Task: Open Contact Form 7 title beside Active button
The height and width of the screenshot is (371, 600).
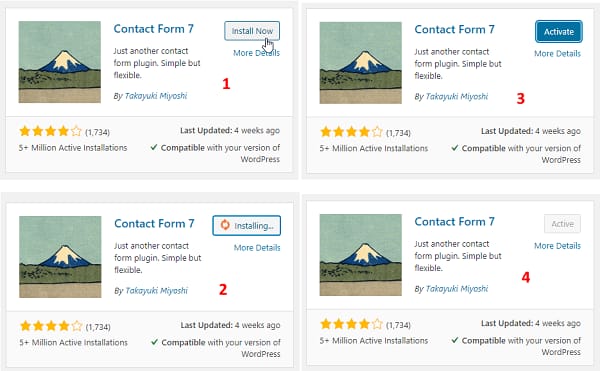Action: point(454,222)
